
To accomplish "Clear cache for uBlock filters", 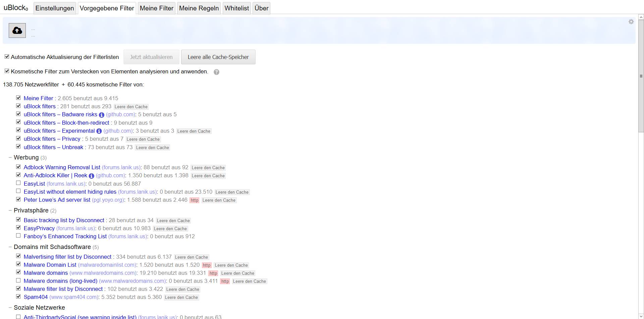I will click(131, 107).
